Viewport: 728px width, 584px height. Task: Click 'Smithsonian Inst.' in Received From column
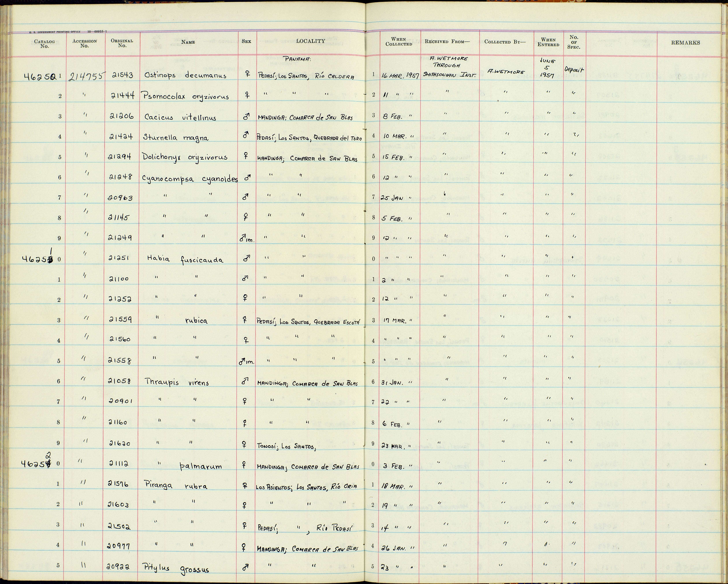[x=449, y=75]
